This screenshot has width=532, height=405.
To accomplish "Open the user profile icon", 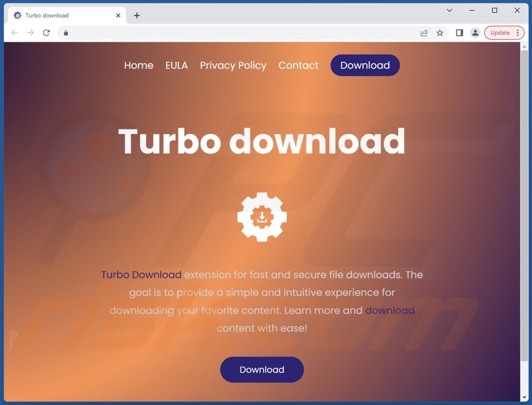I will click(x=475, y=33).
